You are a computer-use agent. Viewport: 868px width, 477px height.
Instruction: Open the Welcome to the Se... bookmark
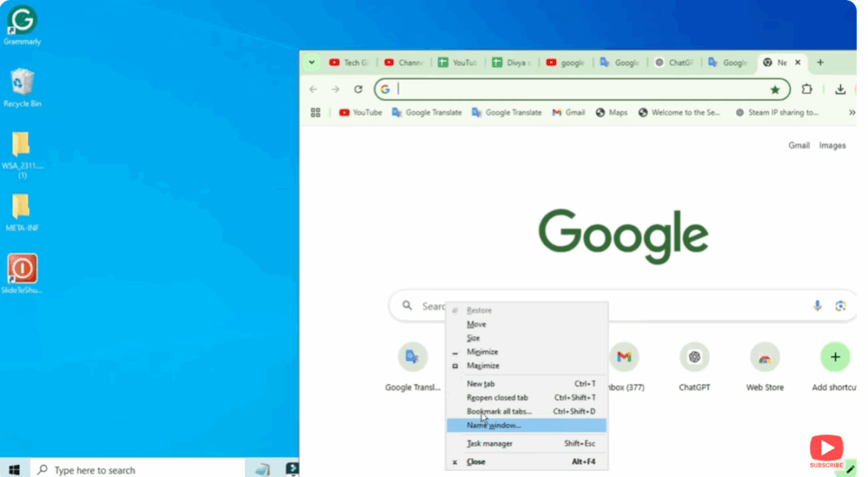pos(679,113)
